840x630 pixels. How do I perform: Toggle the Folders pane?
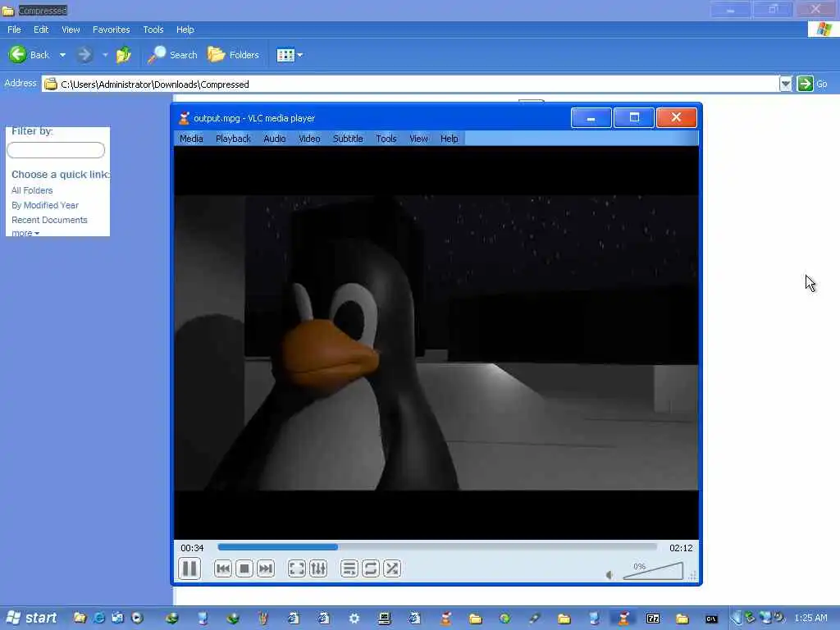233,55
